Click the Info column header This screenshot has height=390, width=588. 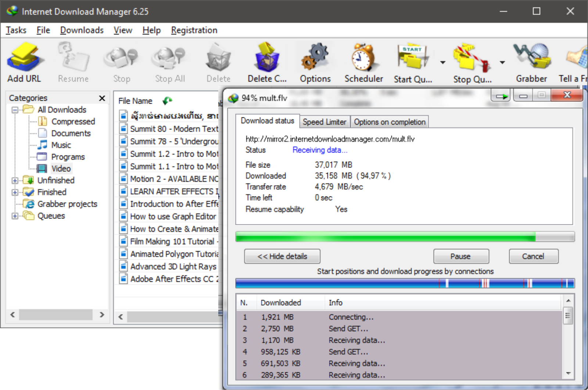[x=444, y=302]
